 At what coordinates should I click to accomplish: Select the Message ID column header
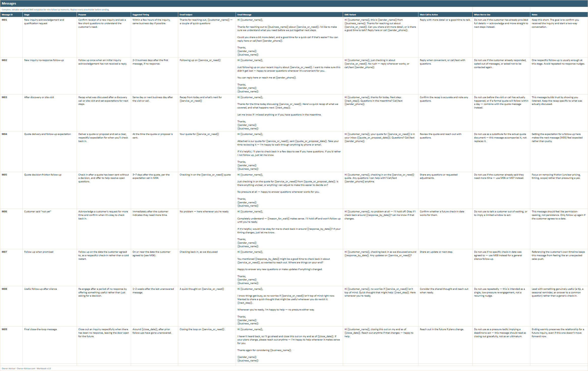(11, 15)
